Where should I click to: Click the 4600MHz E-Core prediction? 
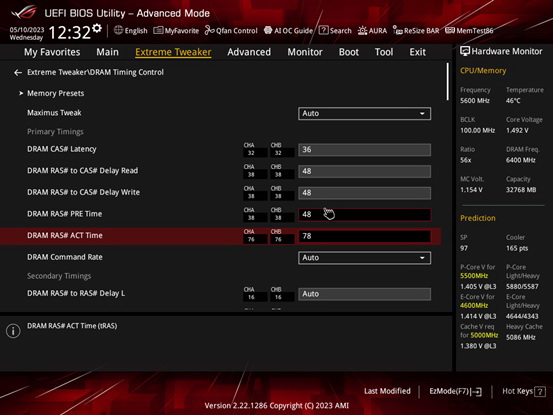474,306
